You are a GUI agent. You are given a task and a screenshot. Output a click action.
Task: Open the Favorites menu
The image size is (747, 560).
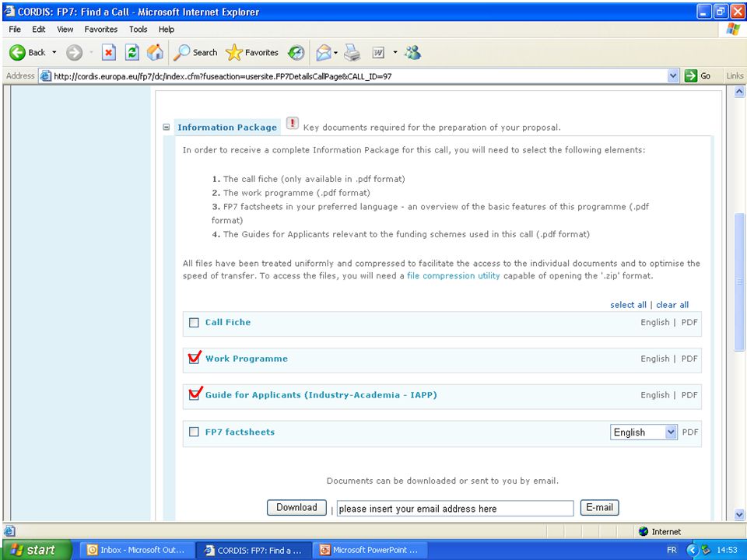coord(101,29)
